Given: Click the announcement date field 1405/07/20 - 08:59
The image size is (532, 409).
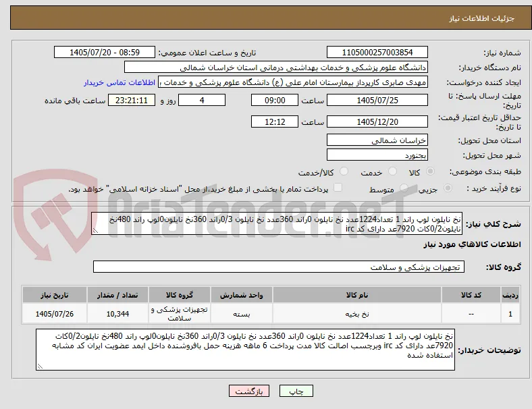Looking at the screenshot, I should 105,53.
